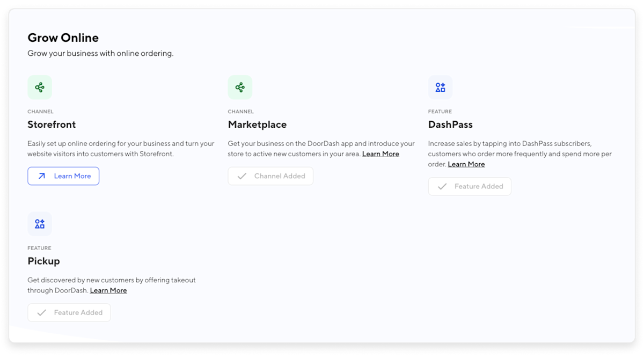The image size is (644, 359).
Task: Click the DashPass description paragraph
Action: (520, 154)
